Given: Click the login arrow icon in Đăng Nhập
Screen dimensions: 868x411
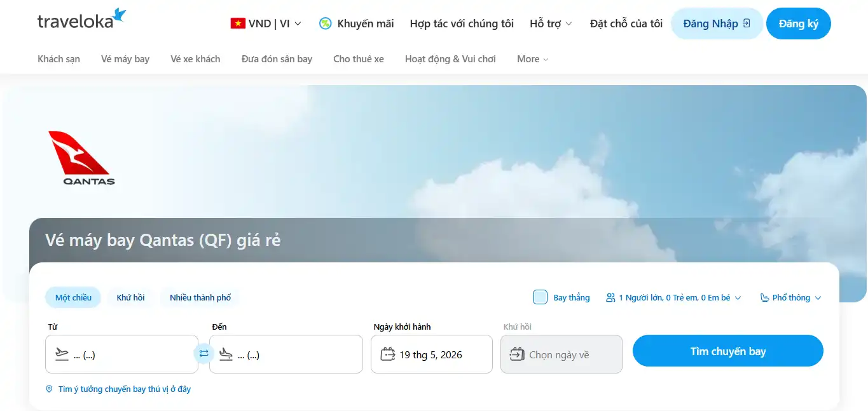Looking at the screenshot, I should click(747, 24).
